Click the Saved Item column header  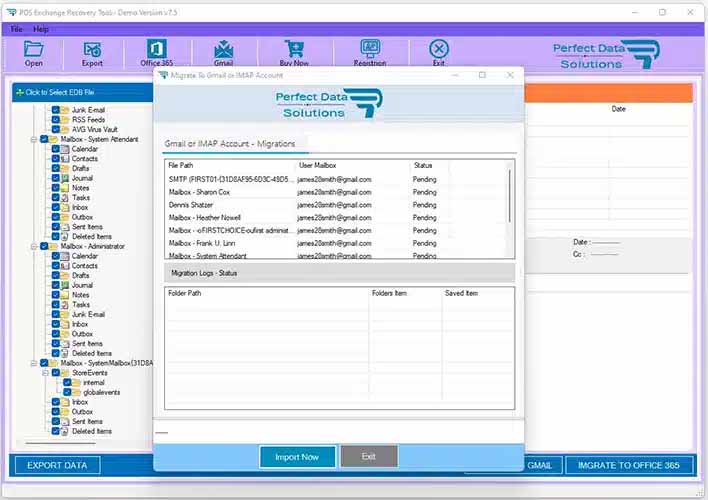click(x=478, y=294)
